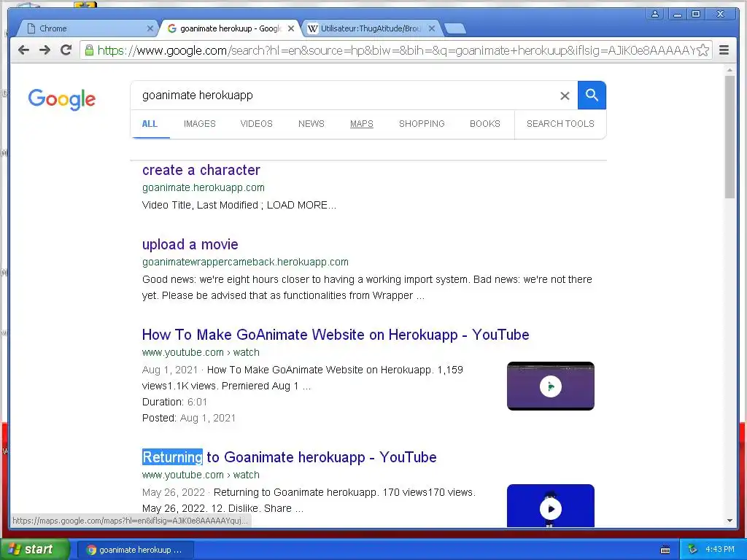Play the blue Returning to Goanimate thumbnail
The image size is (747, 560).
(x=550, y=506)
